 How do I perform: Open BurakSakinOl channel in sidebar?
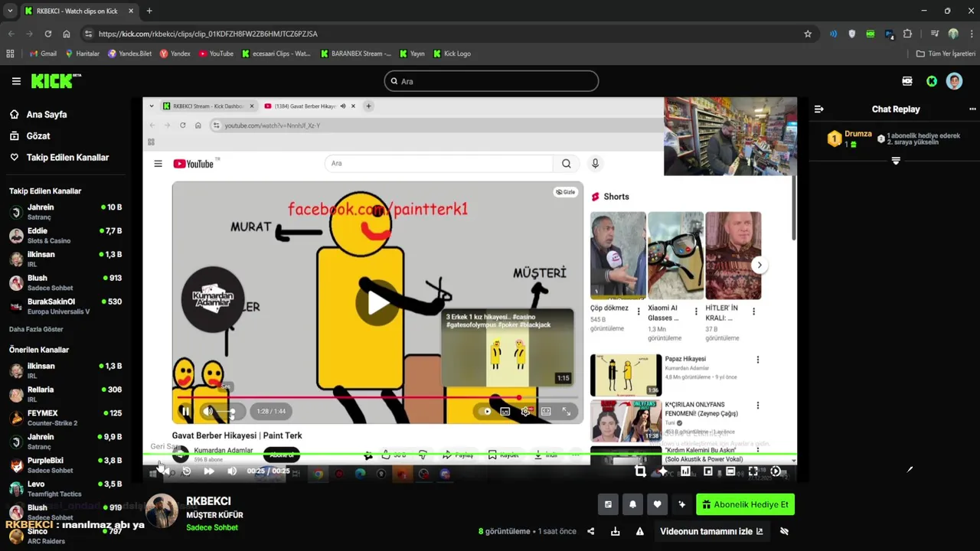[67, 306]
